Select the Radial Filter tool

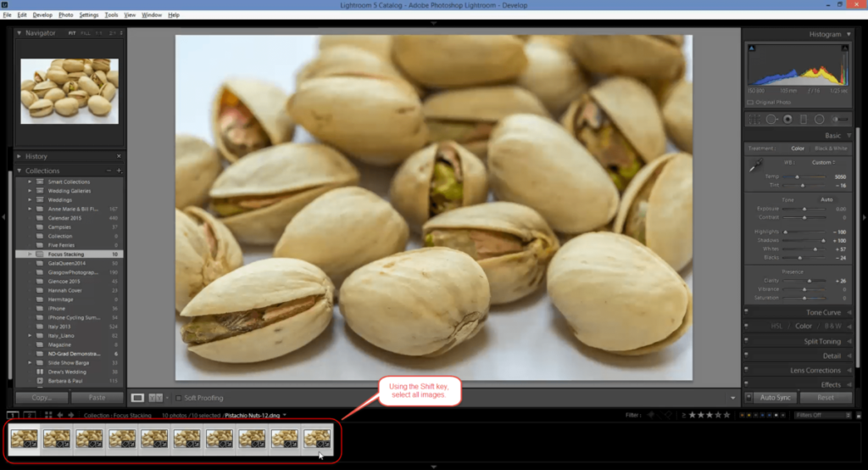pos(820,119)
